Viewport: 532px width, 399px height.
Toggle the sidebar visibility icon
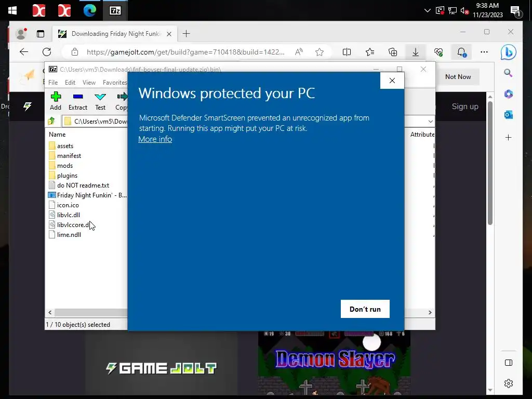pyautogui.click(x=509, y=363)
